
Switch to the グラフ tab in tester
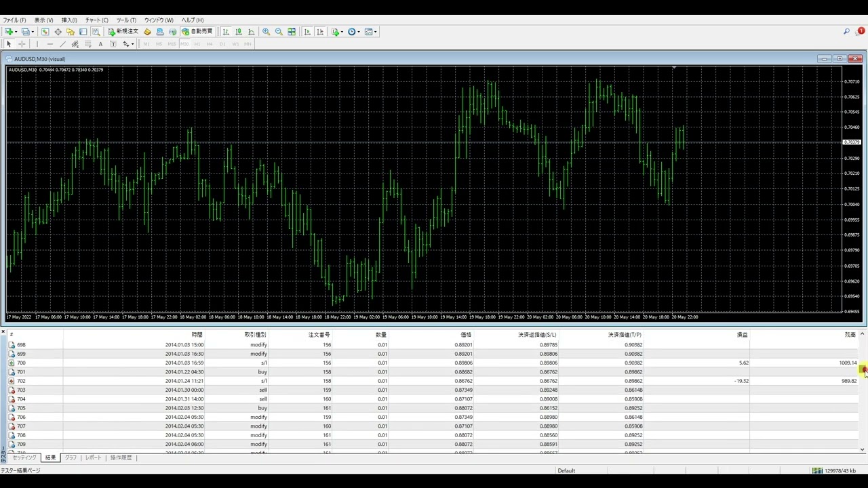point(71,457)
